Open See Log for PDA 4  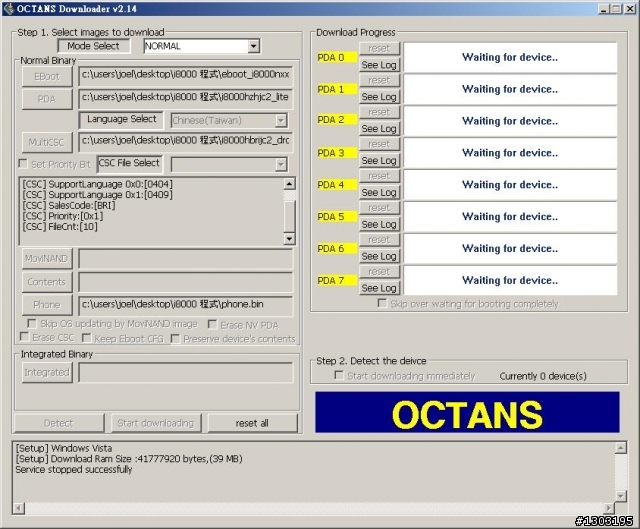pos(379,192)
